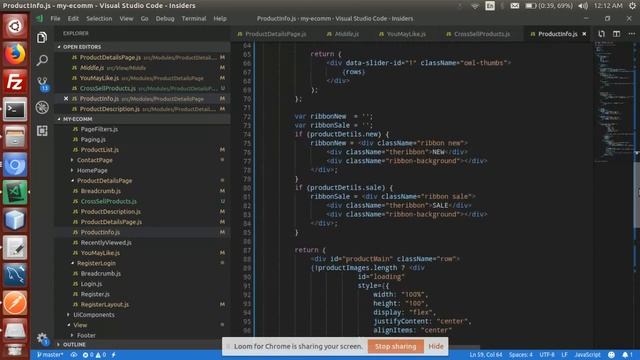Click the battery indicator in top panel

click(x=549, y=6)
